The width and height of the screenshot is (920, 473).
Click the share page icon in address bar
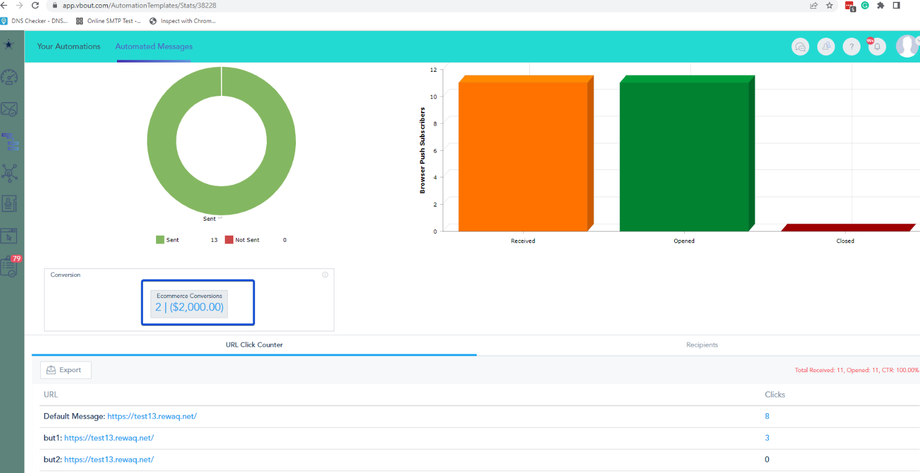tap(814, 5)
